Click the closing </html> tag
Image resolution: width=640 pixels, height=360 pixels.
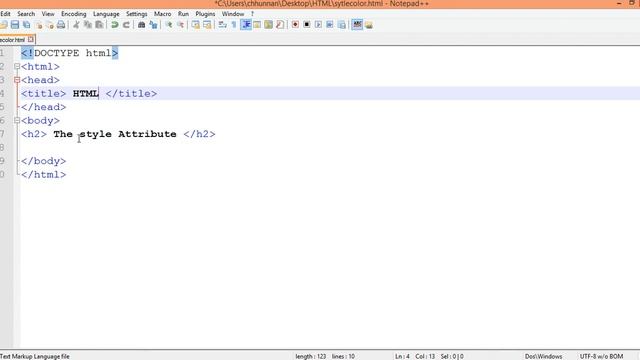coord(44,174)
